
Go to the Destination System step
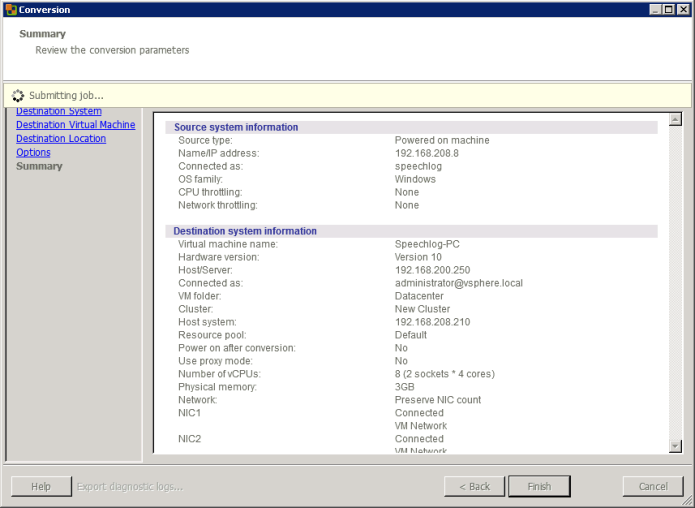coord(59,112)
